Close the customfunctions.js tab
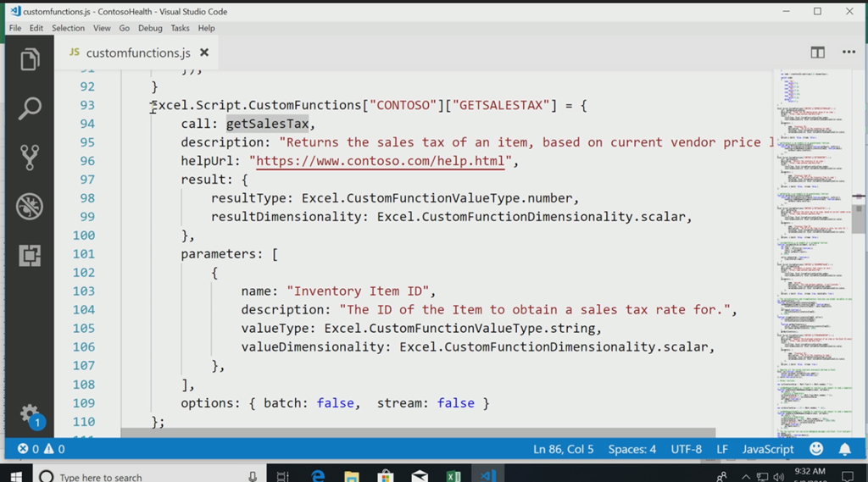 click(204, 53)
